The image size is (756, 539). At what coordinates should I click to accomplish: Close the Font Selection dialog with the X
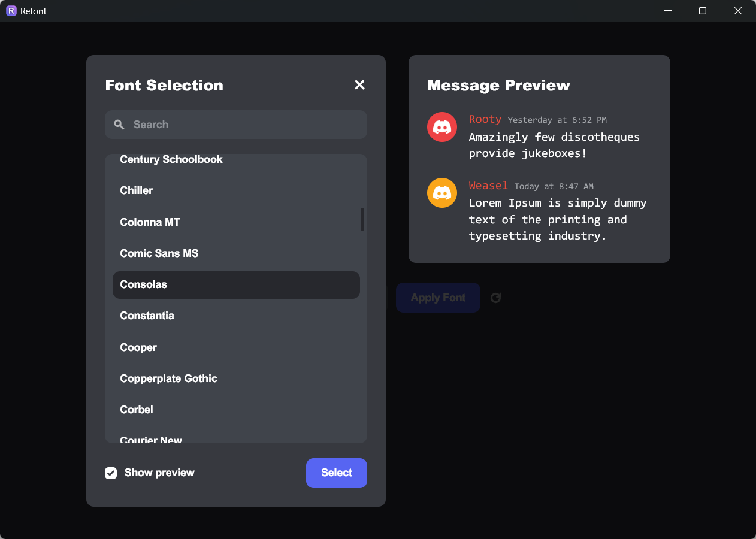pos(359,85)
